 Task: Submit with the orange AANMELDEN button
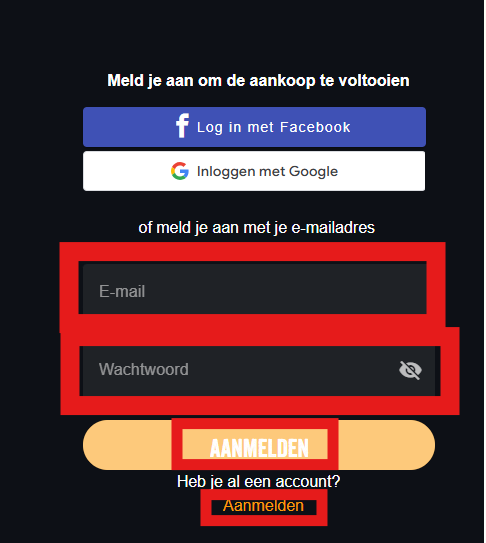pos(259,445)
